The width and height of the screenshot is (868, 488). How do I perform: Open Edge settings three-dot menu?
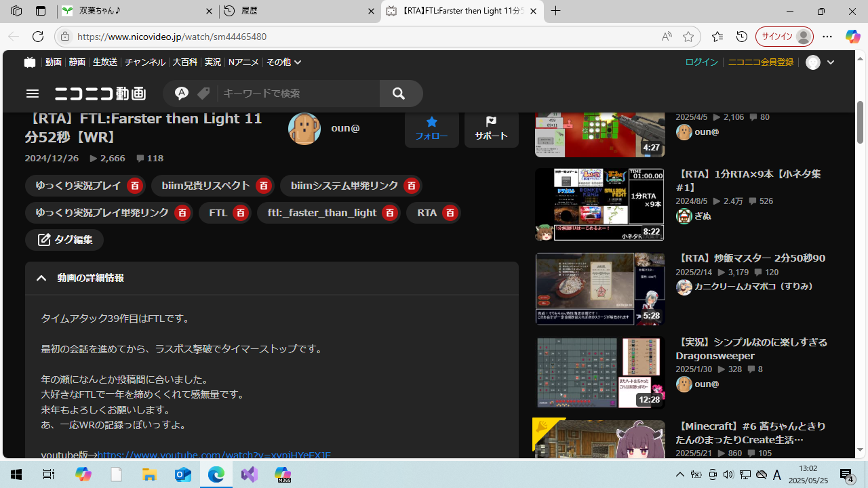click(827, 37)
